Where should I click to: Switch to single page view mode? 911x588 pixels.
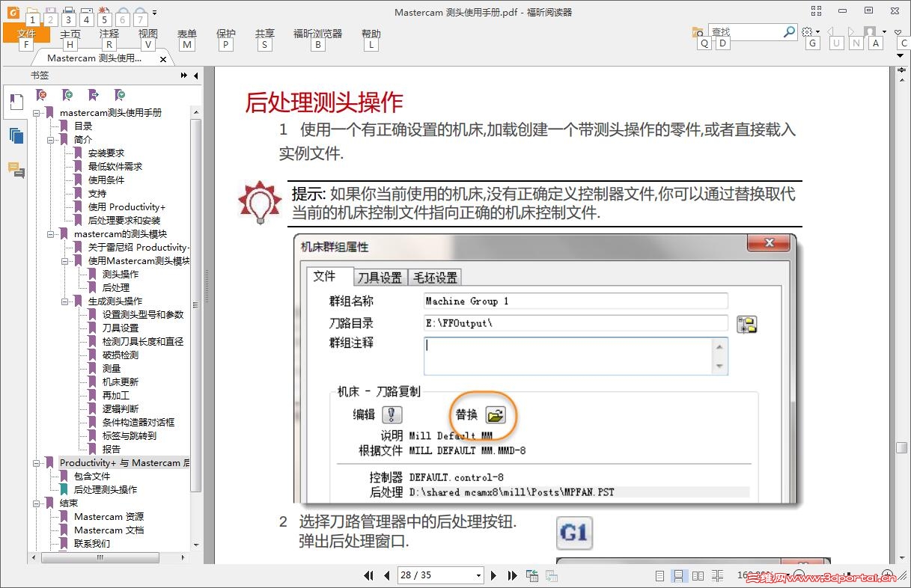pos(659,576)
